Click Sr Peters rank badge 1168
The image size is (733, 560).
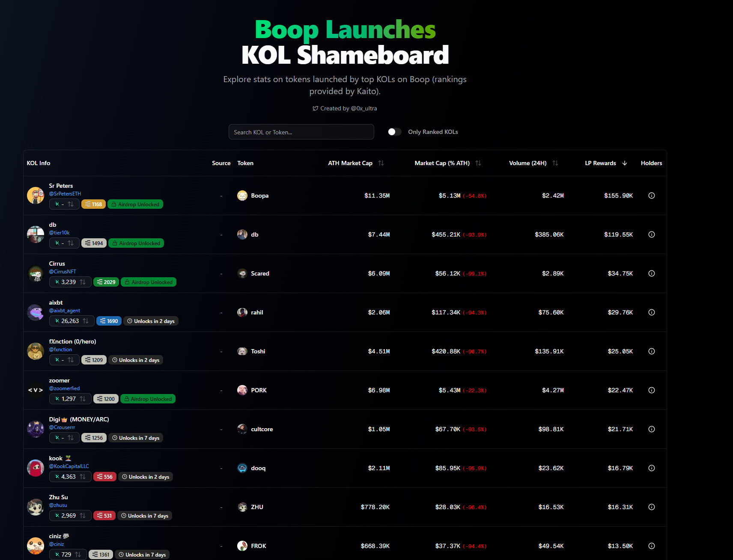click(x=93, y=204)
